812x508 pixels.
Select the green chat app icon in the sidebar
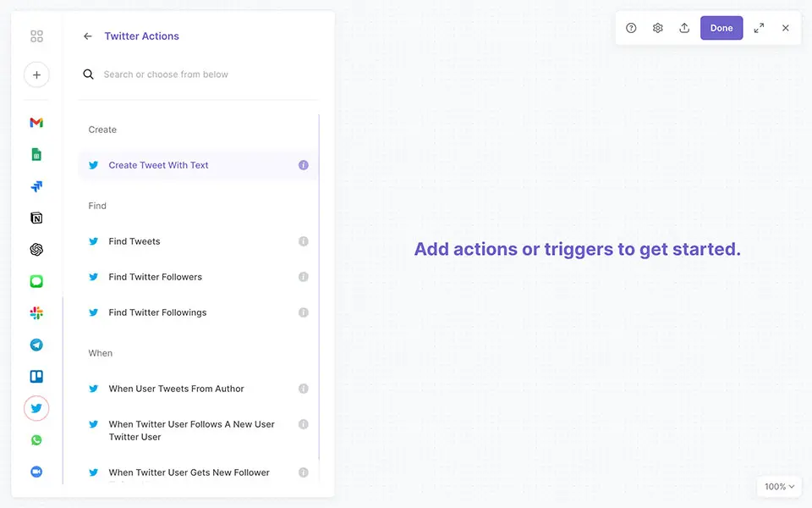tap(36, 281)
